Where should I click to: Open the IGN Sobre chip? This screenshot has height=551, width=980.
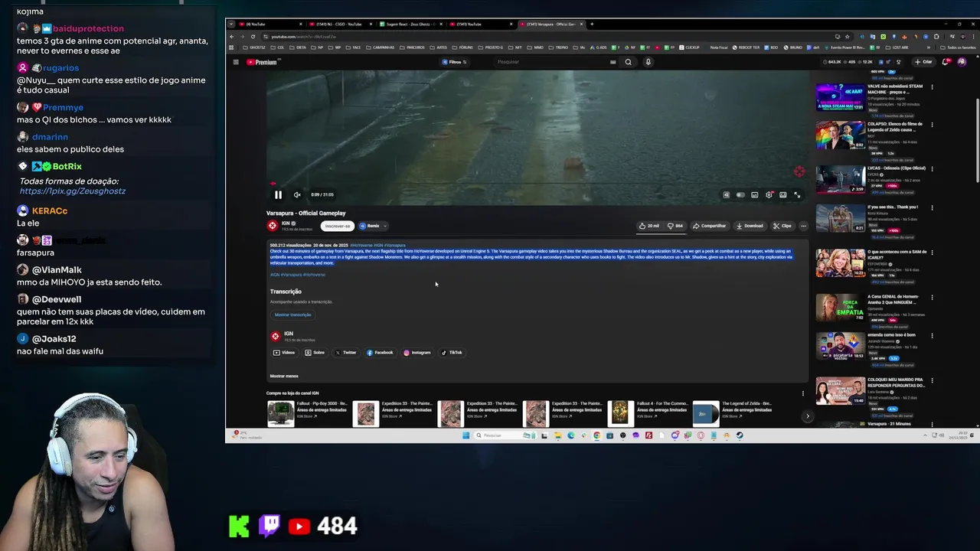315,353
